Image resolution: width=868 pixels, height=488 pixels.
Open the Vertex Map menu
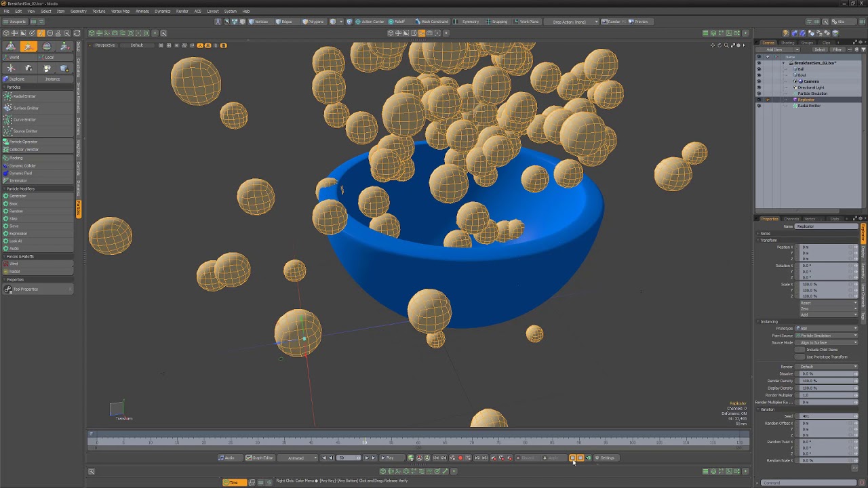pyautogui.click(x=121, y=11)
